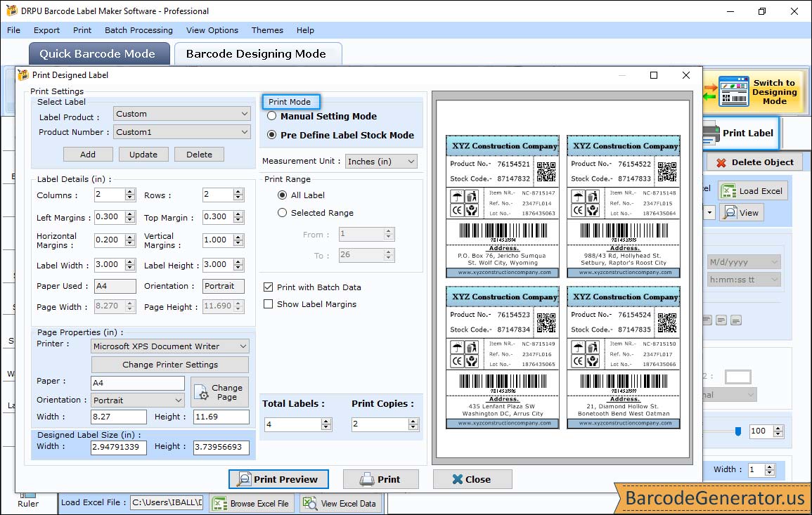Click second text alignment icon in background panel
Image resolution: width=812 pixels, height=515 pixels.
point(721,320)
